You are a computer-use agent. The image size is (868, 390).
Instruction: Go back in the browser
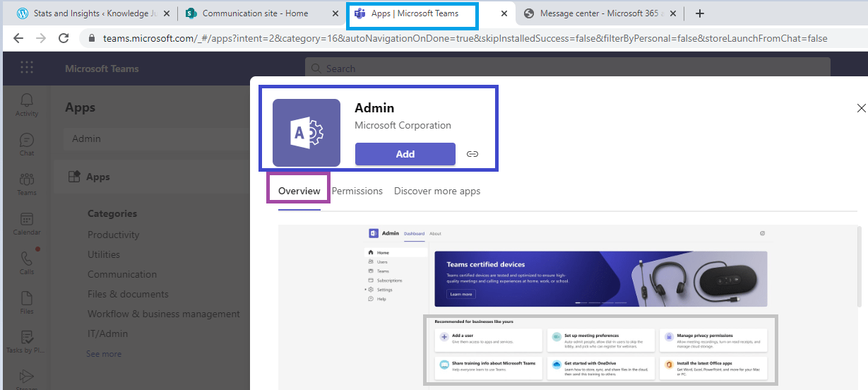(18, 38)
